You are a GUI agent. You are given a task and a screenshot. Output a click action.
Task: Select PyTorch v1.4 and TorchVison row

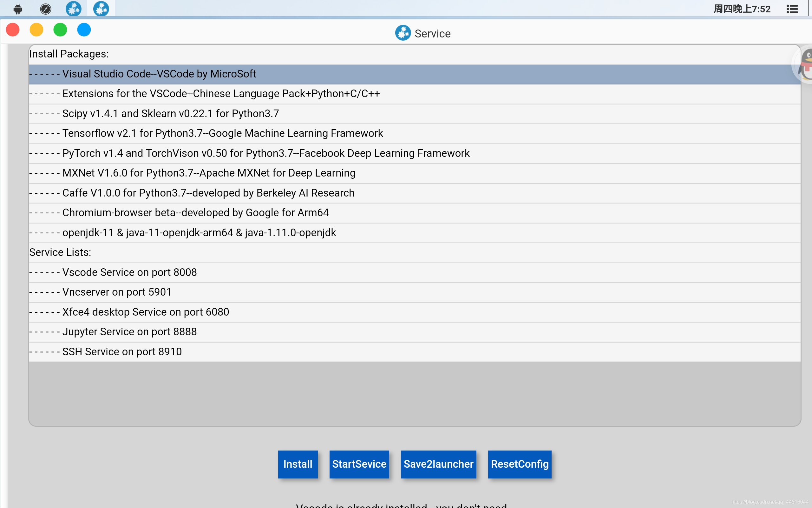pos(415,153)
